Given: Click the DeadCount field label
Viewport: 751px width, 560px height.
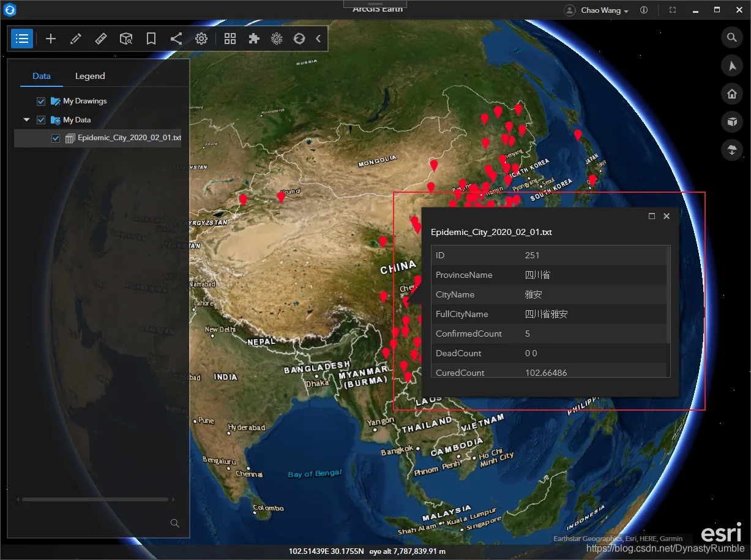Looking at the screenshot, I should tap(459, 353).
